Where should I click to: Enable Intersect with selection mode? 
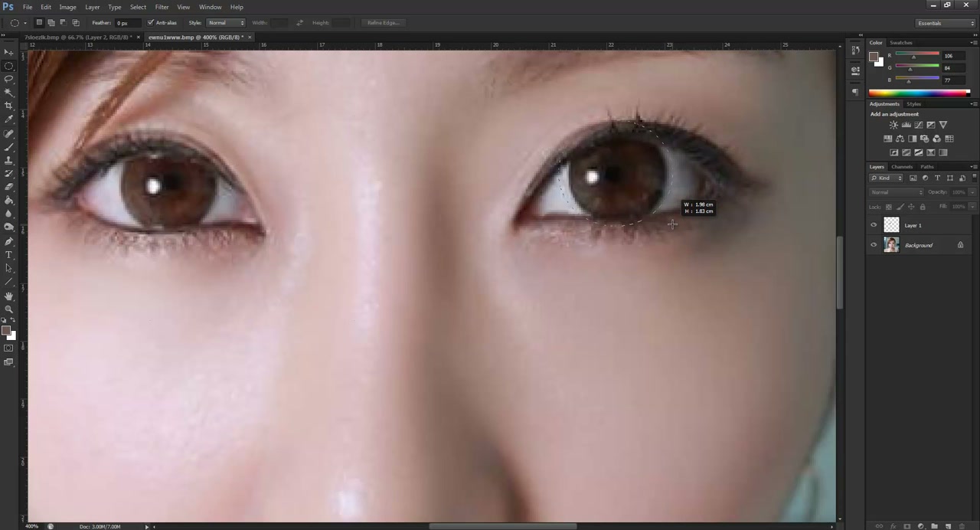pyautogui.click(x=75, y=23)
